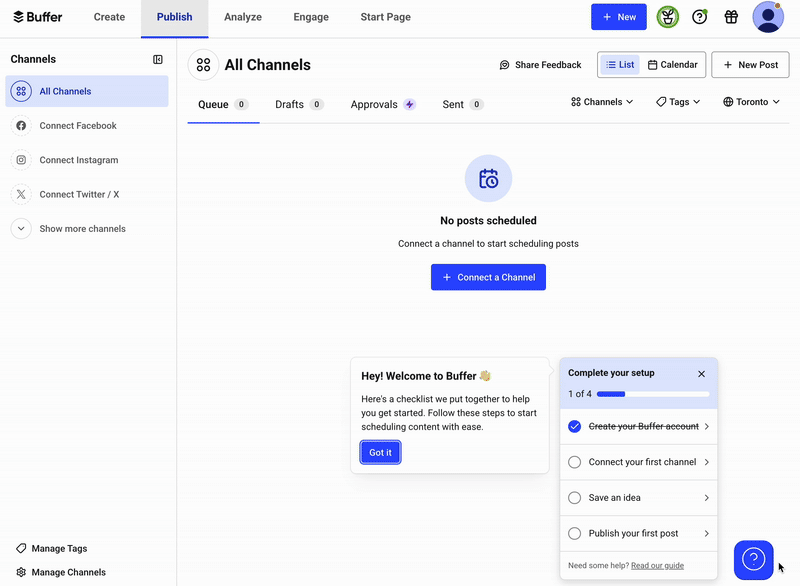Switch to the Sent tab
The width and height of the screenshot is (800, 586).
coord(463,105)
